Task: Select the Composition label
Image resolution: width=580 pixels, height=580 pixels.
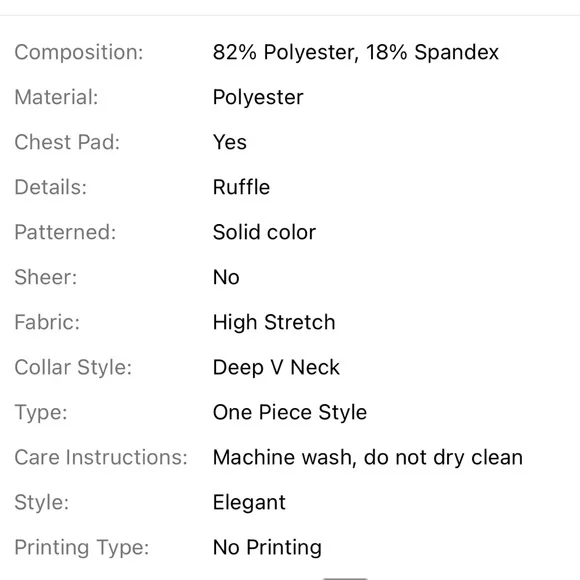Action: 79,52
